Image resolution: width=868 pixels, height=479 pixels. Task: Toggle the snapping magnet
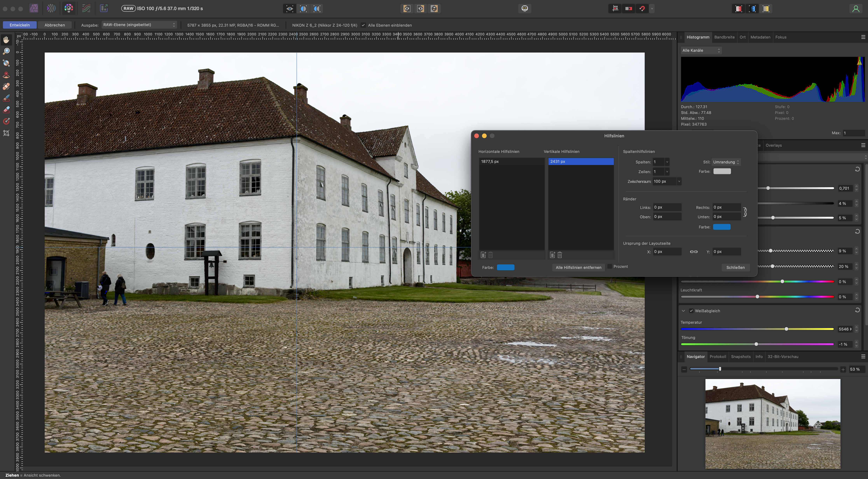pyautogui.click(x=642, y=9)
